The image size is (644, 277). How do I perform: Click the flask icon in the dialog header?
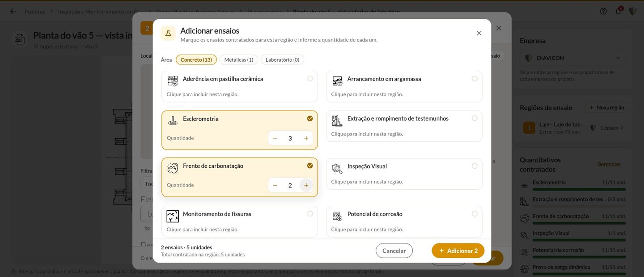click(x=168, y=33)
